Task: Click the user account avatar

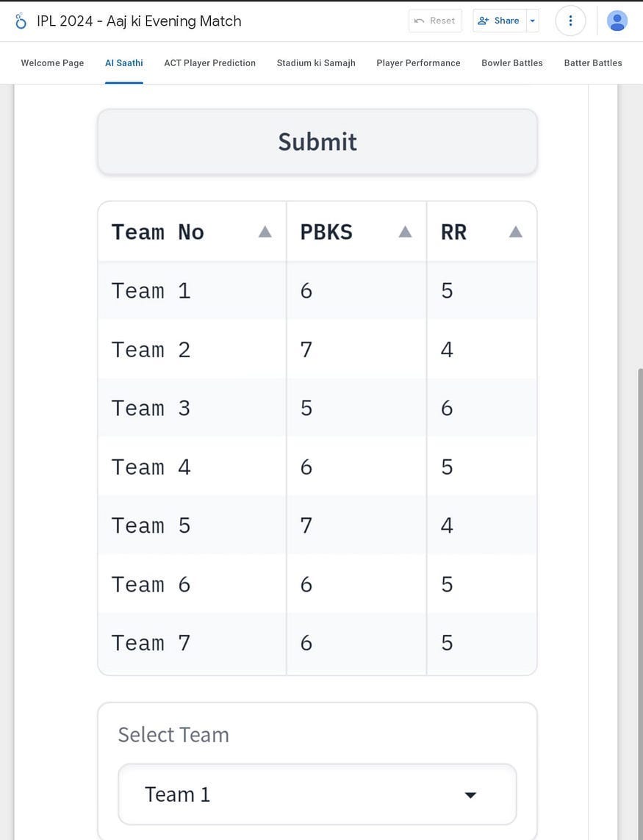Action: pyautogui.click(x=617, y=21)
